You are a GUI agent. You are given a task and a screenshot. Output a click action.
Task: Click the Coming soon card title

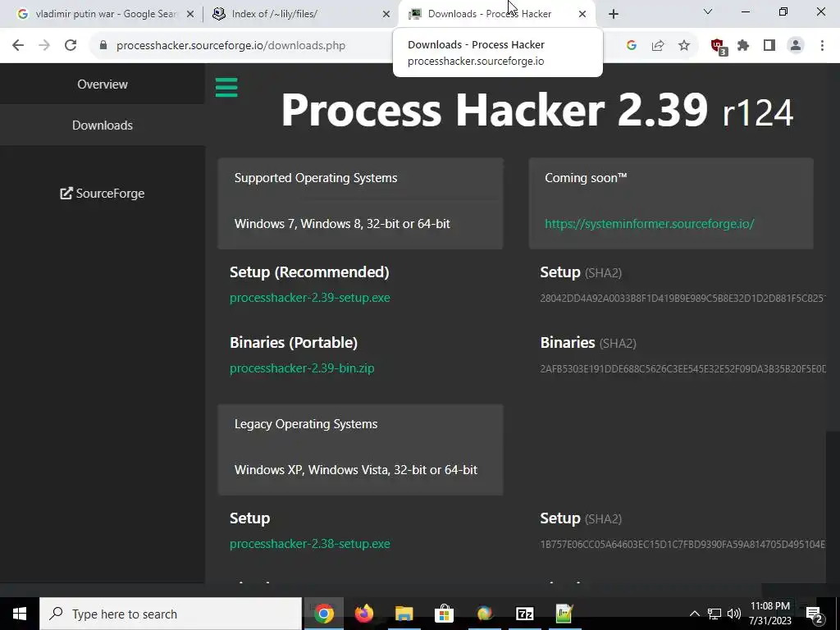(586, 178)
